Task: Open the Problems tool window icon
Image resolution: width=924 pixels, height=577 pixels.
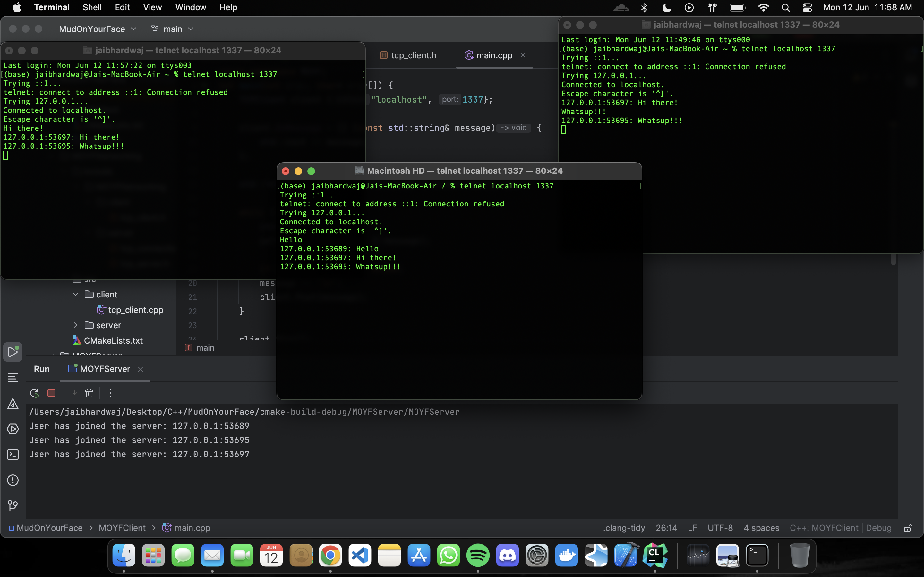Action: (13, 480)
